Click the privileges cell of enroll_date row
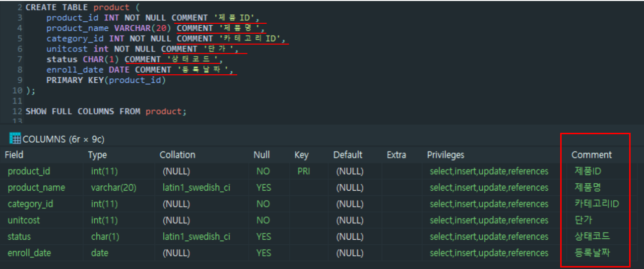Image resolution: width=644 pixels, height=269 pixels. coord(489,253)
